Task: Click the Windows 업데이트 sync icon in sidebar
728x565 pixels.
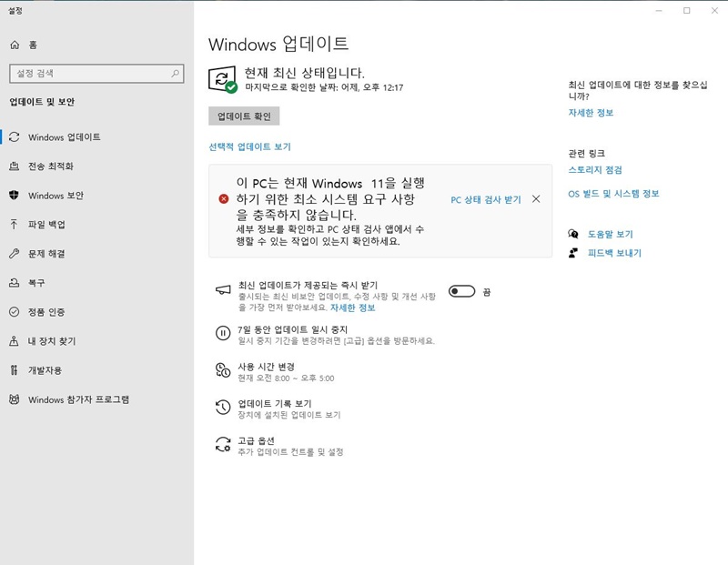Action: (x=15, y=137)
